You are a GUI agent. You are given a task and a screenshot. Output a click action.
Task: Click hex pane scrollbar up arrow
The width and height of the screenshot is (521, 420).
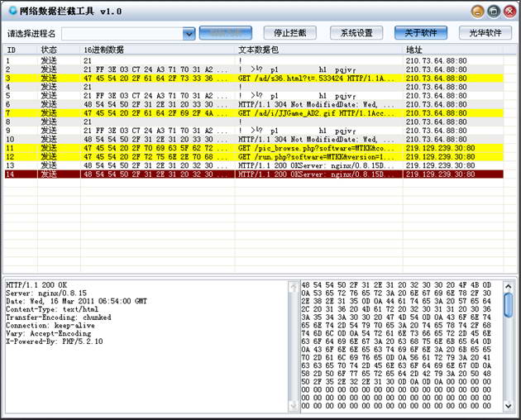coord(509,286)
